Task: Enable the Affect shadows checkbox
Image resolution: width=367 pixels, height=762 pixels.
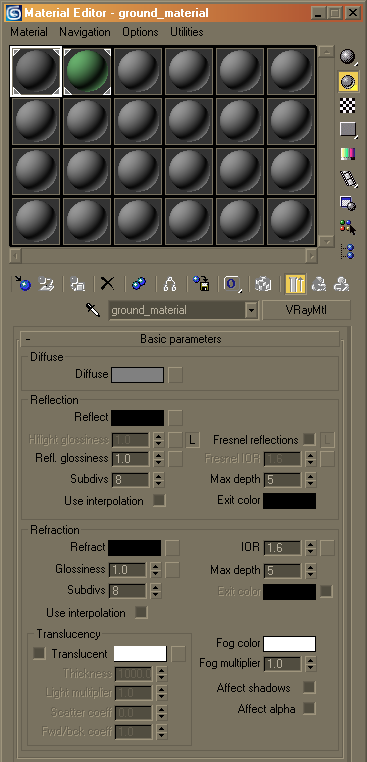Action: (x=309, y=687)
